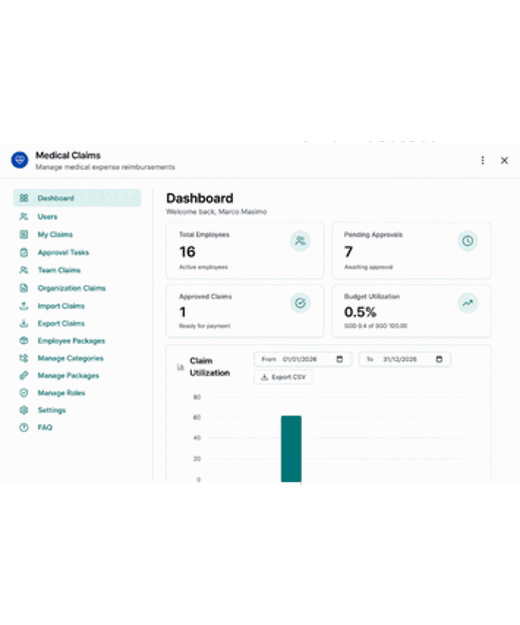Click the Pending Approvals clock icon

click(x=467, y=241)
